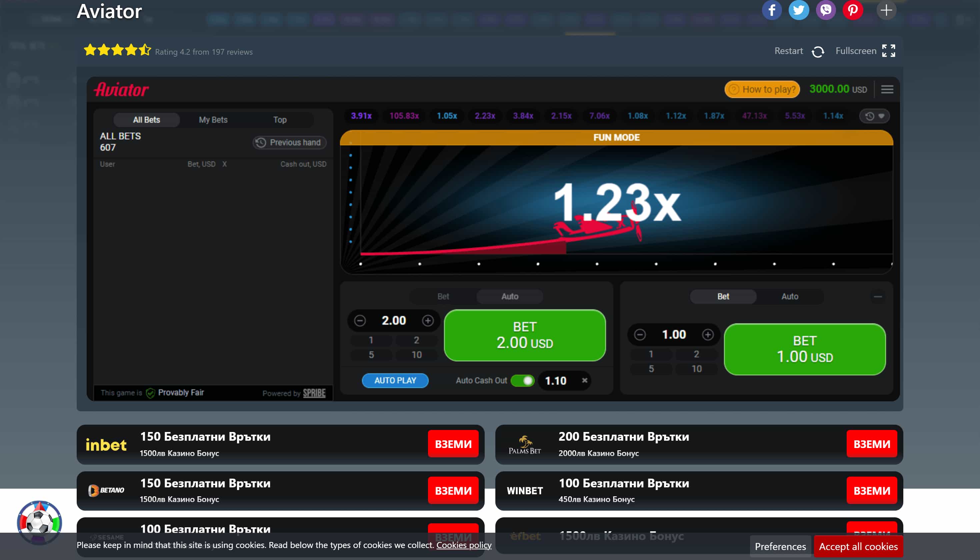
Task: Click the BET 2.00 USD button
Action: (x=525, y=335)
